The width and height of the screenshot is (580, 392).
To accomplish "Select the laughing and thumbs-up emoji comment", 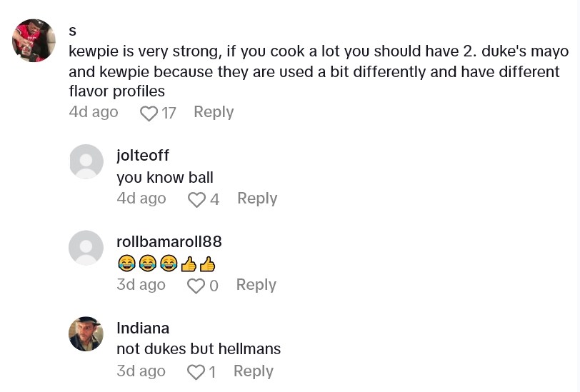I will pos(166,264).
